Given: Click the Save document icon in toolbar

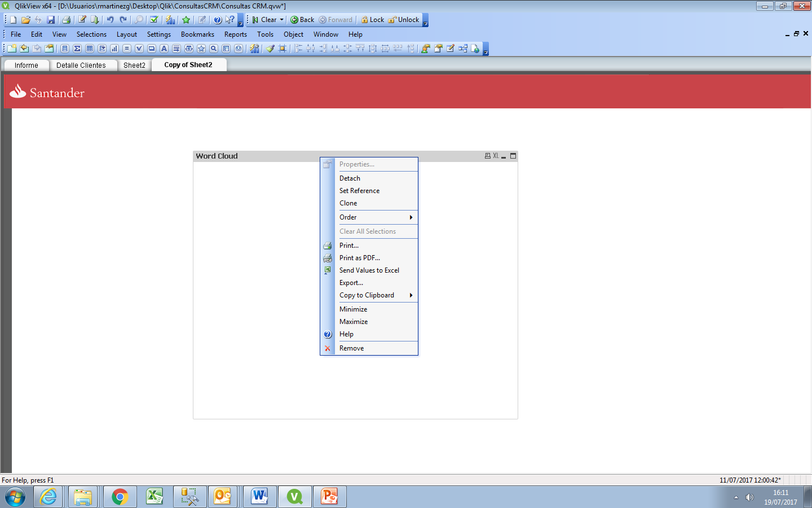Looking at the screenshot, I should 51,20.
